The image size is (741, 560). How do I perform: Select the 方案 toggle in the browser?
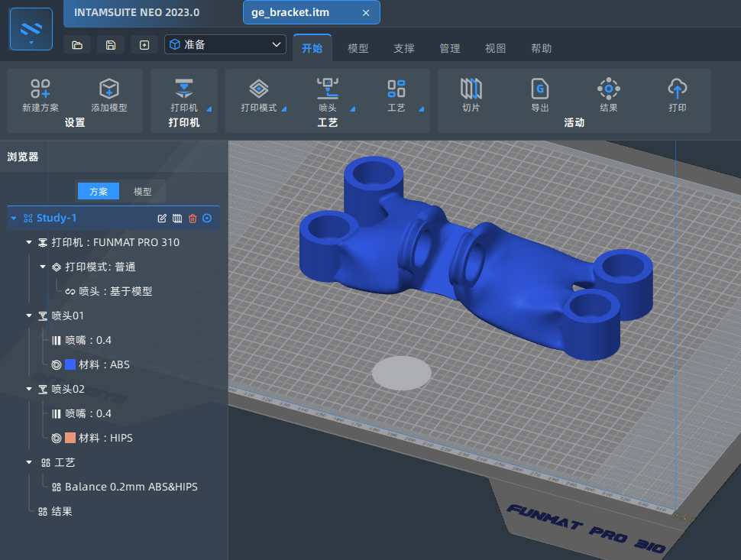[99, 192]
